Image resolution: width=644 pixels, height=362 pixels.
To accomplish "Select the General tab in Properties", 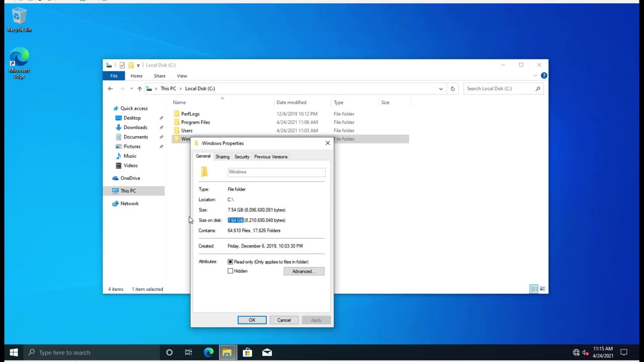I will click(x=203, y=156).
